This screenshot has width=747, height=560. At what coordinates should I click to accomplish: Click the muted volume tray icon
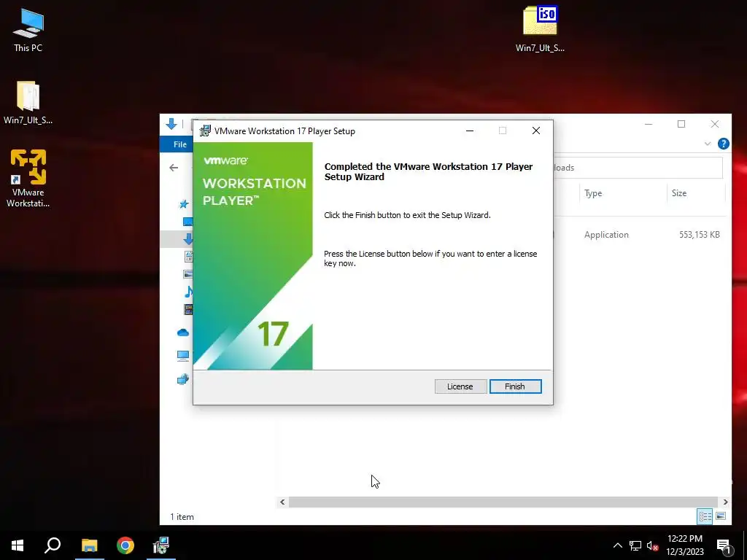pos(652,545)
